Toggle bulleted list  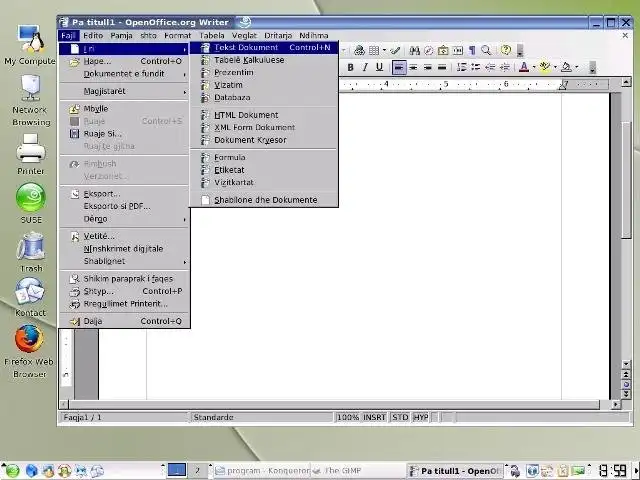pos(476,67)
